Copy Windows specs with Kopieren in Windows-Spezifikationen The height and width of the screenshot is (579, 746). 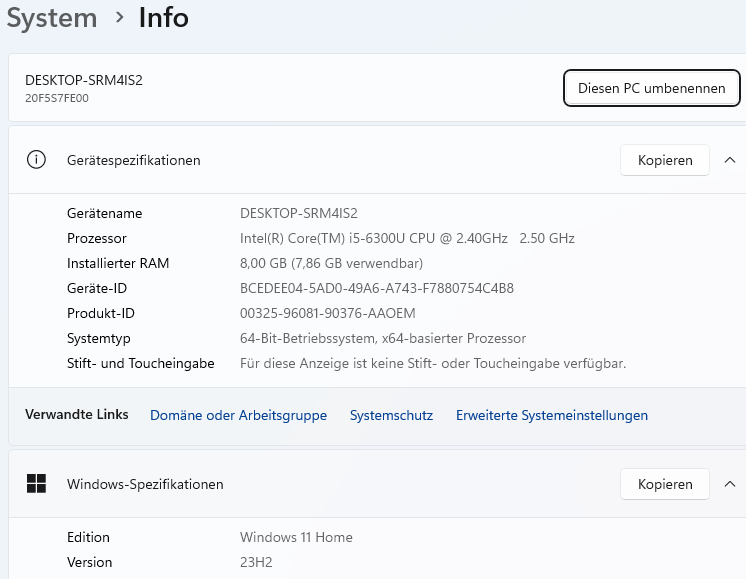(665, 484)
